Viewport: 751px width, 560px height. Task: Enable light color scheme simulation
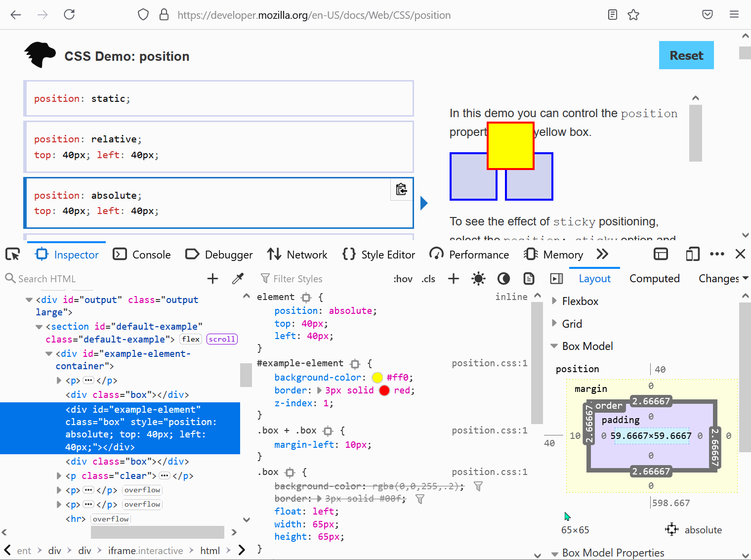(478, 278)
